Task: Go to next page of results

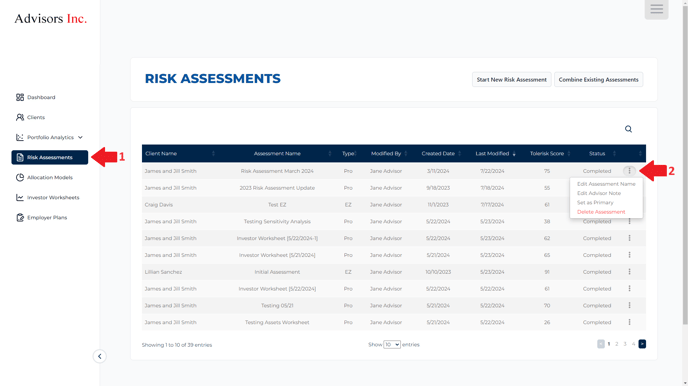Action: click(x=642, y=344)
